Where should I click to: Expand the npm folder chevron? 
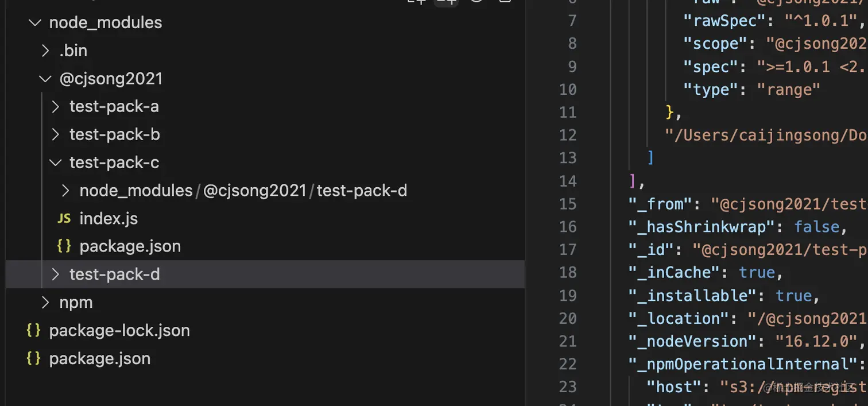click(45, 303)
